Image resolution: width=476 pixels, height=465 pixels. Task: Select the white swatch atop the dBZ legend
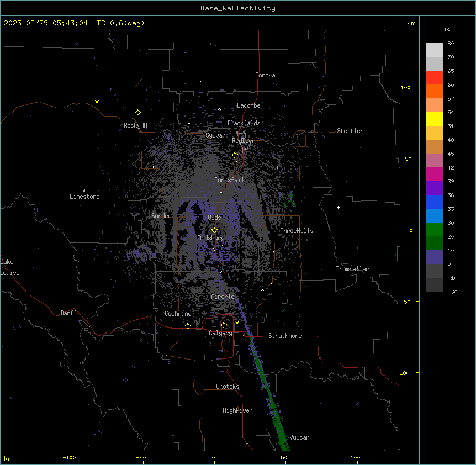tap(434, 50)
